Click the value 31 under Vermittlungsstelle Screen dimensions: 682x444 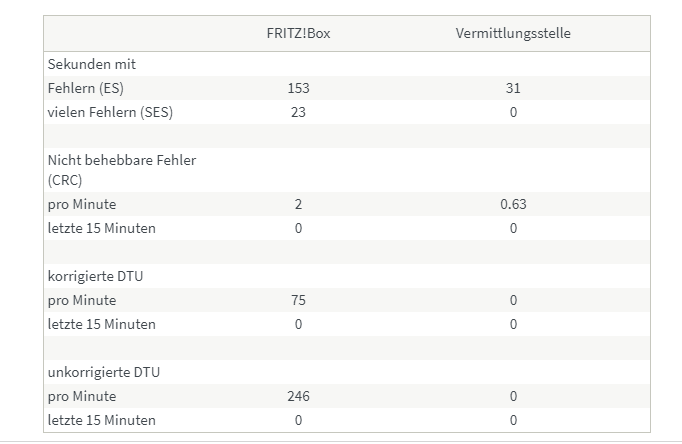click(513, 88)
